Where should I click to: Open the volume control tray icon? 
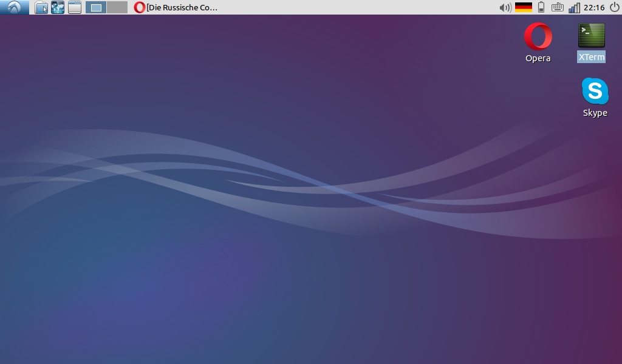pyautogui.click(x=505, y=7)
